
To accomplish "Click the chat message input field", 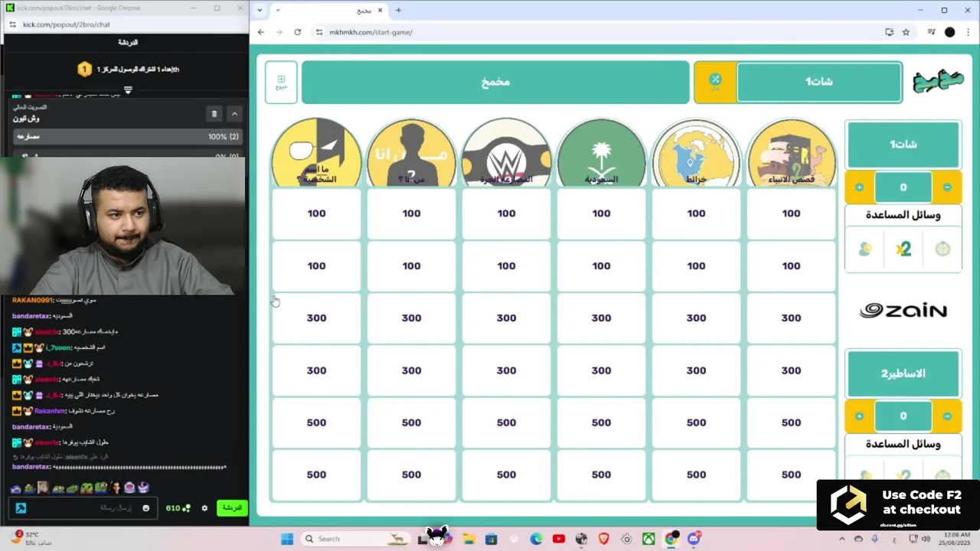I will coord(83,508).
